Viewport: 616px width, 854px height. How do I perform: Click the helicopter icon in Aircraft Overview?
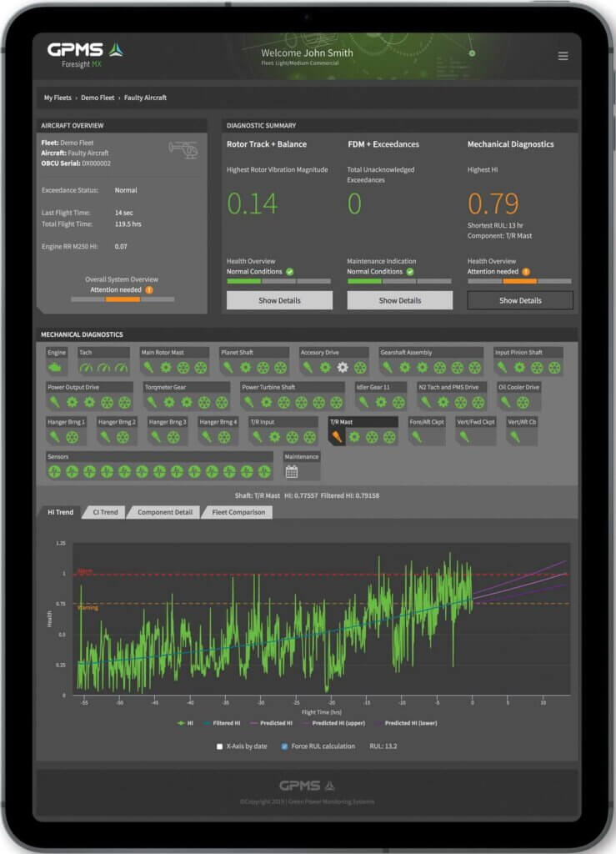[x=184, y=150]
